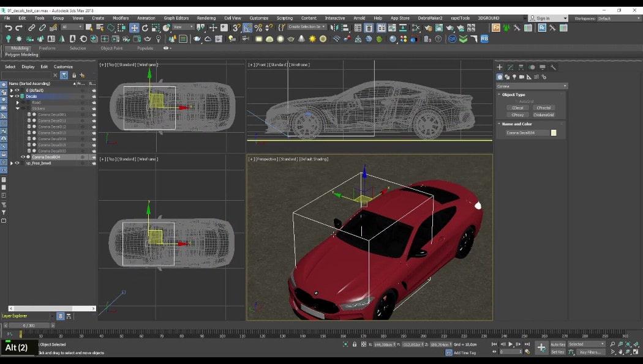Switch to the Object Paint ribbon tab
643x364 pixels.
pos(111,48)
